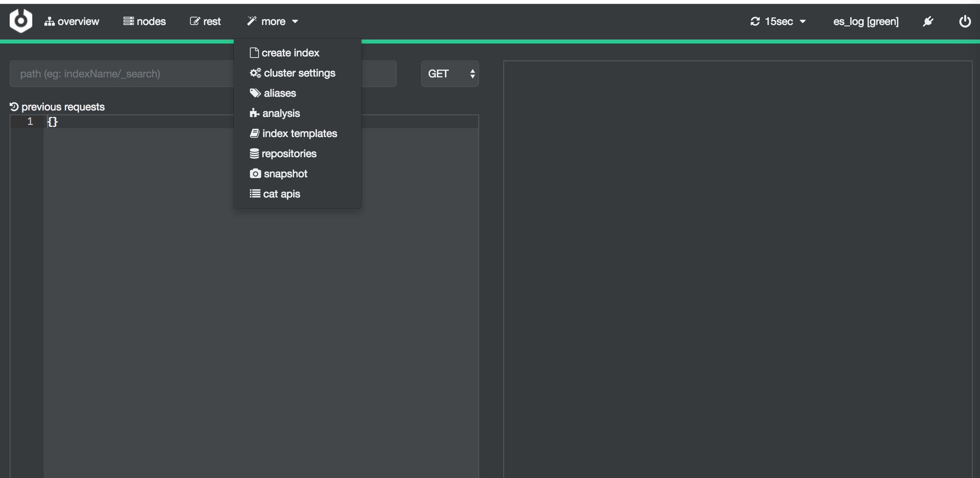Click the power disconnect icon
This screenshot has width=980, height=478.
(x=965, y=21)
